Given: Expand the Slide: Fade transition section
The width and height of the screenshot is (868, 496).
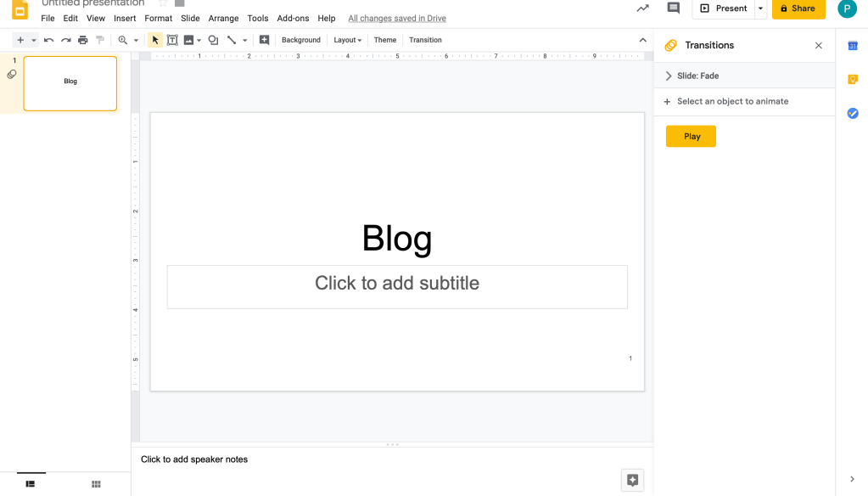Looking at the screenshot, I should click(x=669, y=76).
